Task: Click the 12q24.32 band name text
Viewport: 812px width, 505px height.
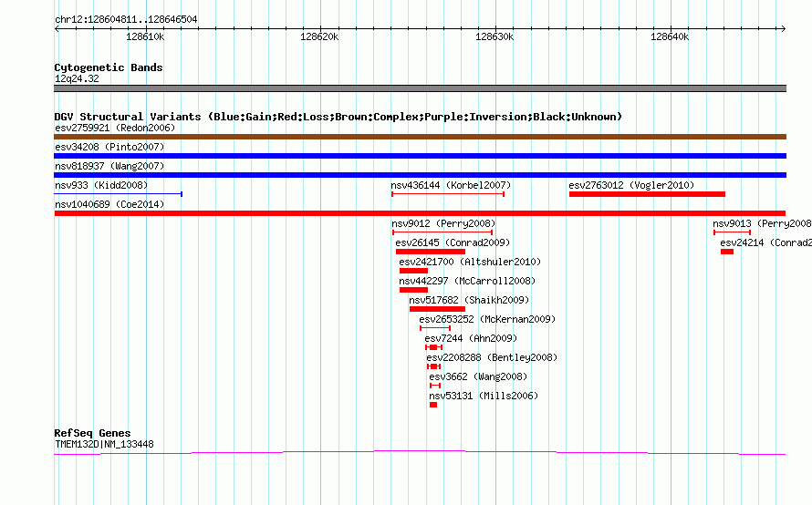Action: point(77,78)
